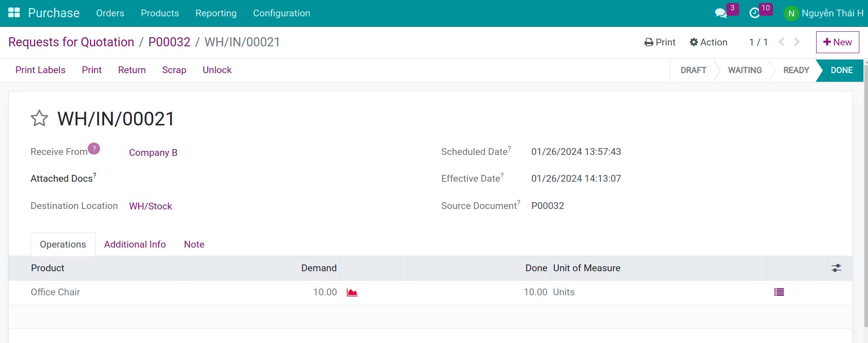Click the Receive From help tooltip icon
The image size is (868, 343).
tap(94, 149)
